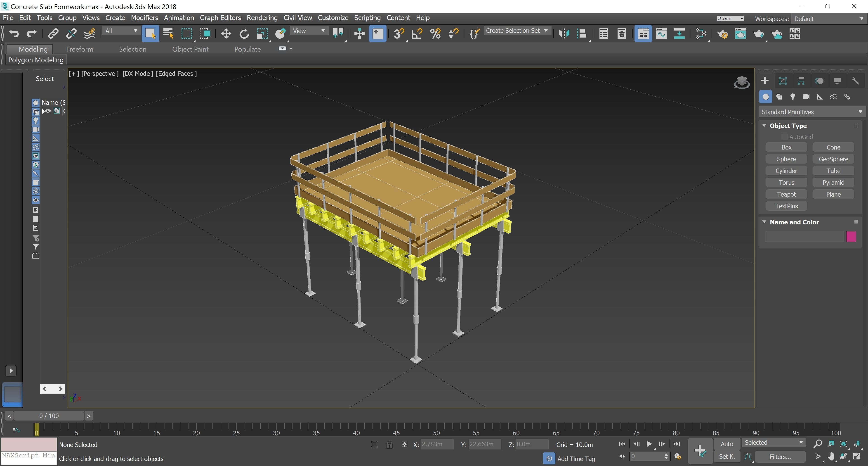Expand the scene explorer tree item arrow
This screenshot has height=466, width=868.
click(43, 111)
